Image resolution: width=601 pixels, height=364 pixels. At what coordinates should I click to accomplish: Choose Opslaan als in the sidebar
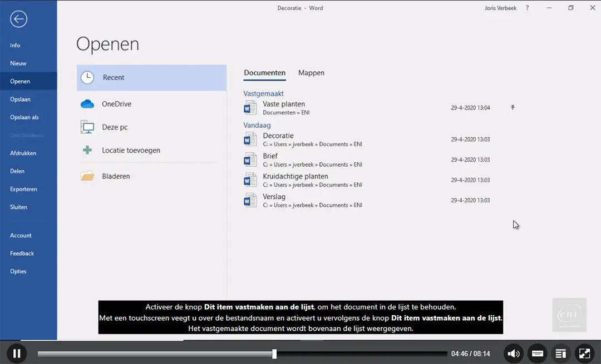click(x=28, y=117)
